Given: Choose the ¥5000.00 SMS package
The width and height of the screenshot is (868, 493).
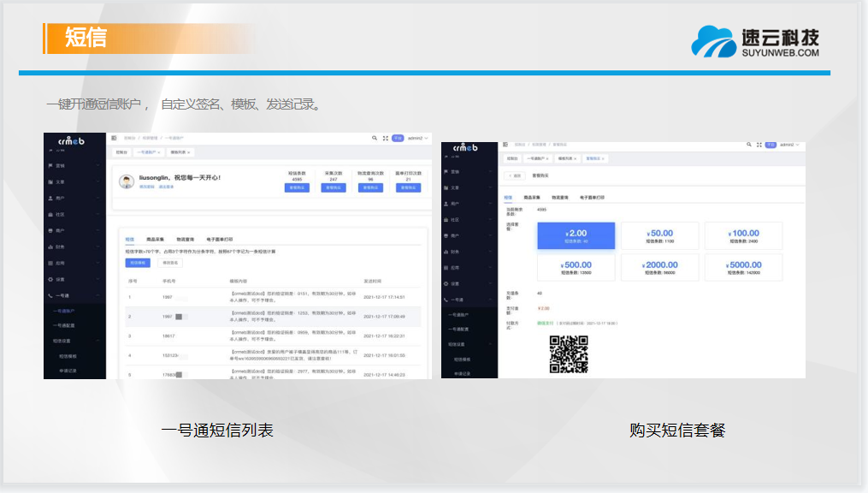Looking at the screenshot, I should (x=744, y=268).
